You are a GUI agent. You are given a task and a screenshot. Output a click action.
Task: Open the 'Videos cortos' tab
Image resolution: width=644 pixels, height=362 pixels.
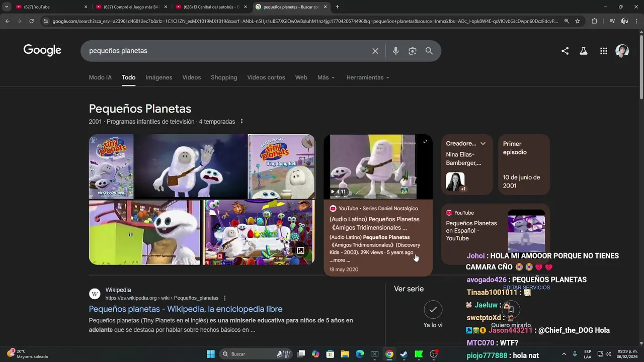pos(266,77)
